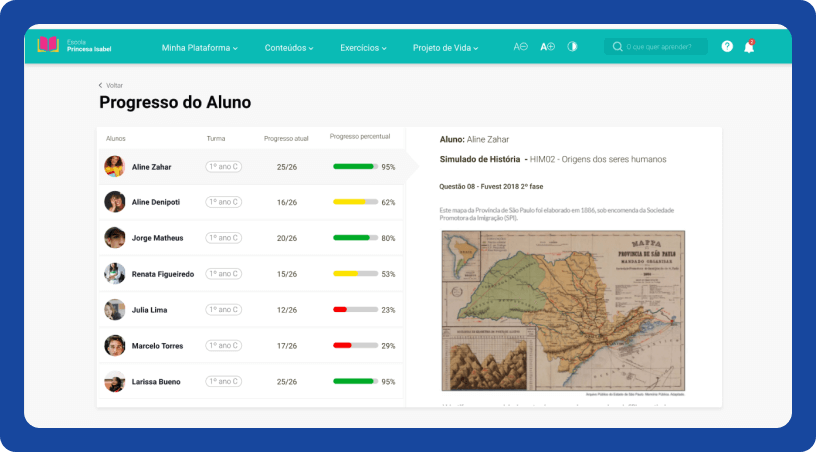Open the Exercícios menu
This screenshot has width=816, height=452.
tap(364, 47)
